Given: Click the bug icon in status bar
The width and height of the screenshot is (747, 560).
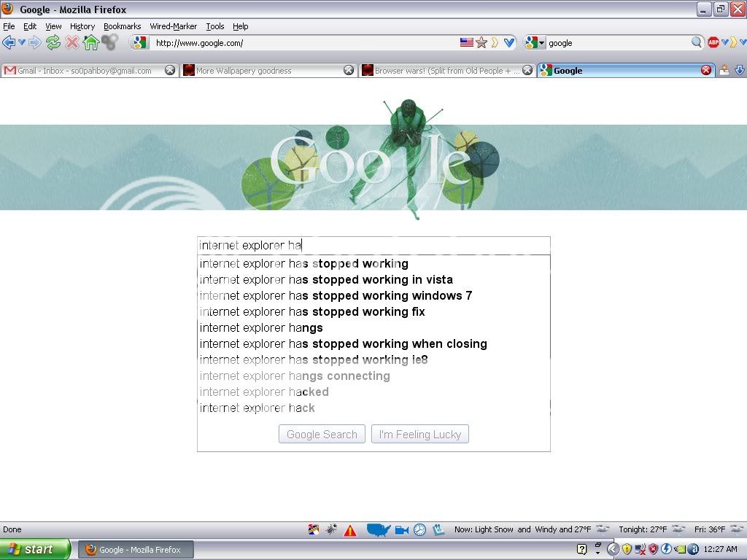Looking at the screenshot, I should (x=332, y=529).
